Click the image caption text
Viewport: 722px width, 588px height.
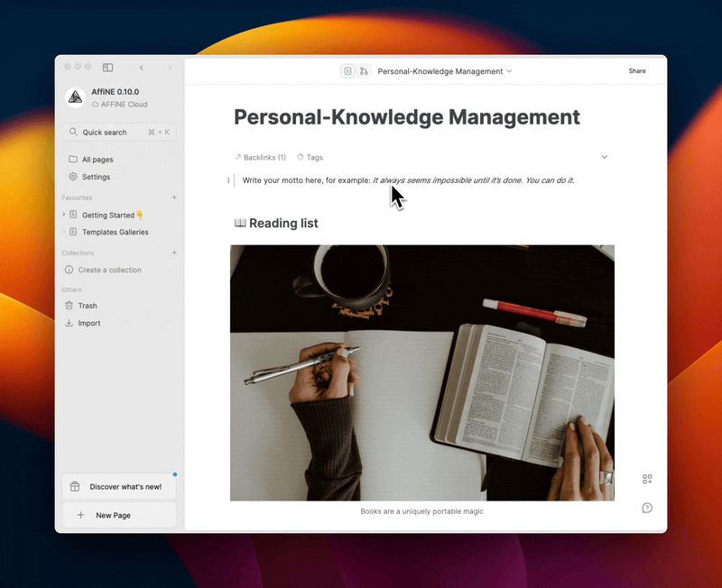[421, 511]
